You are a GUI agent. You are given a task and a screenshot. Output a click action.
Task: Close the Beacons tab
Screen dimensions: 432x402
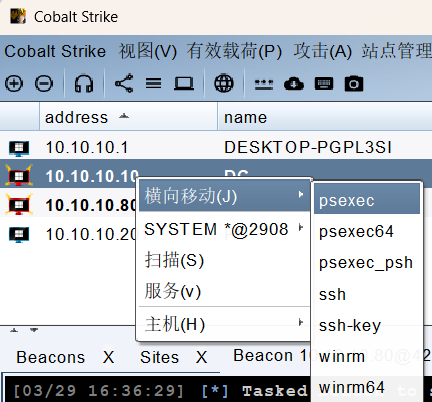tap(108, 357)
